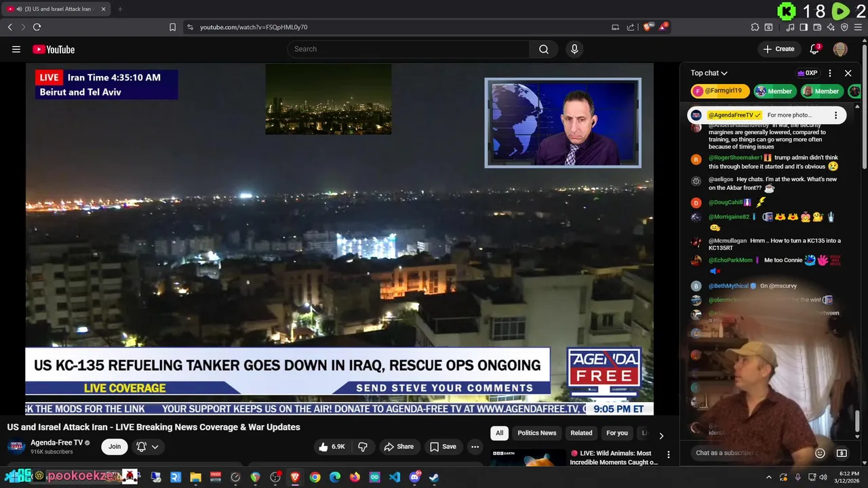Viewport: 868px width, 488px height.
Task: Open live chat options three-dot menu
Action: pos(830,73)
